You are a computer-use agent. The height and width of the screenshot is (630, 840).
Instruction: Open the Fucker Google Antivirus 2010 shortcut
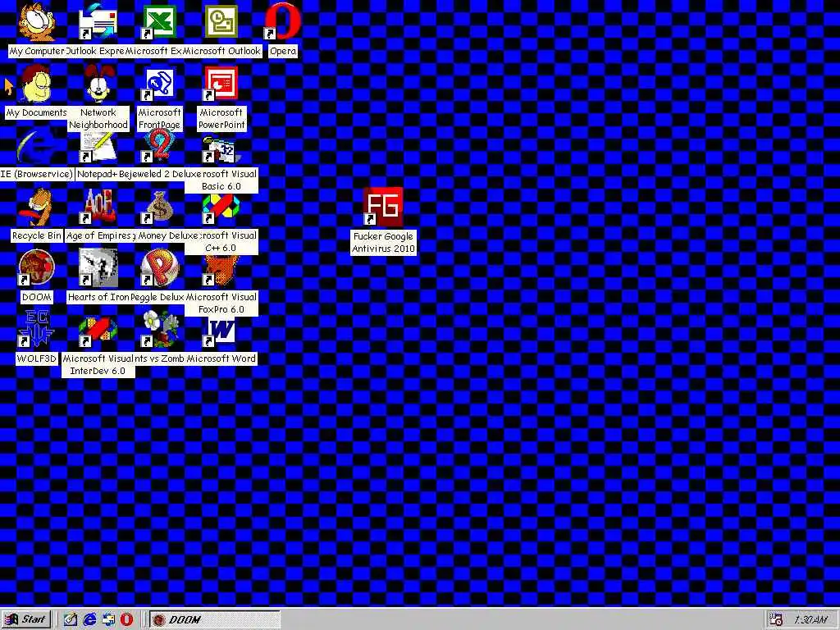coord(382,207)
